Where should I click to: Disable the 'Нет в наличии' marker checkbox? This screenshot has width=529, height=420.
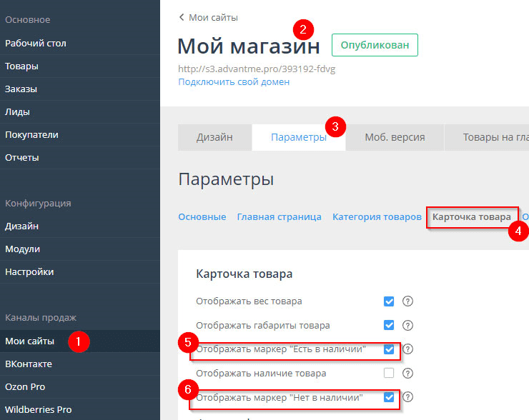389,397
